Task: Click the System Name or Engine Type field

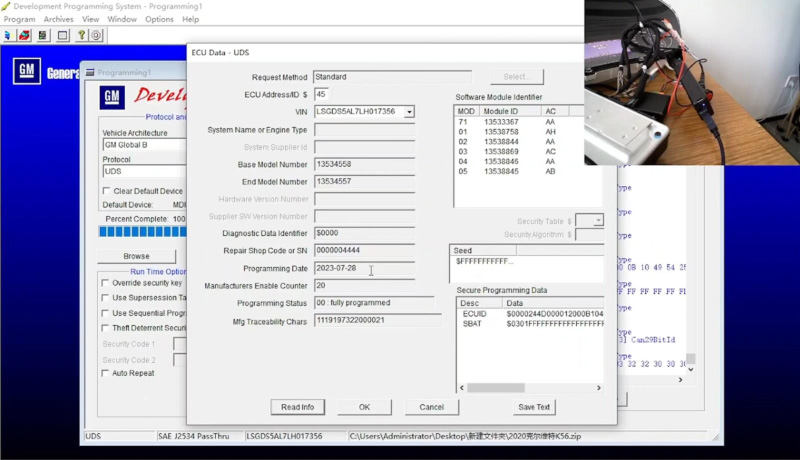Action: 364,130
